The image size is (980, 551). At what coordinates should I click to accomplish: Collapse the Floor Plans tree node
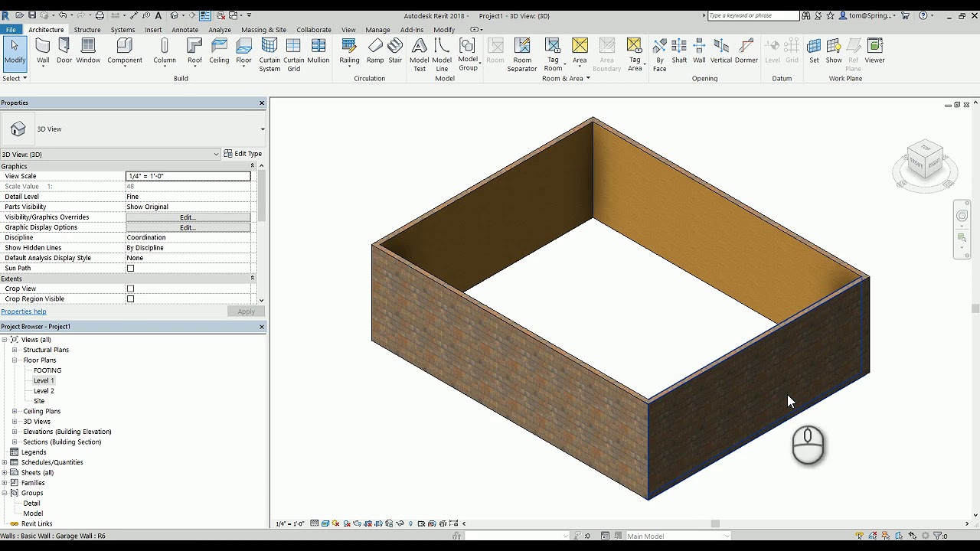pos(15,360)
